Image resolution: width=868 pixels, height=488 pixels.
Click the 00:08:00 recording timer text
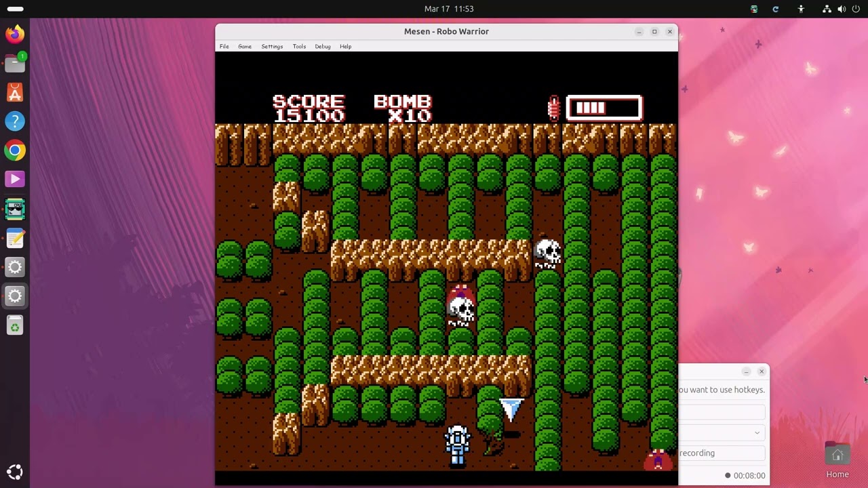(x=749, y=476)
